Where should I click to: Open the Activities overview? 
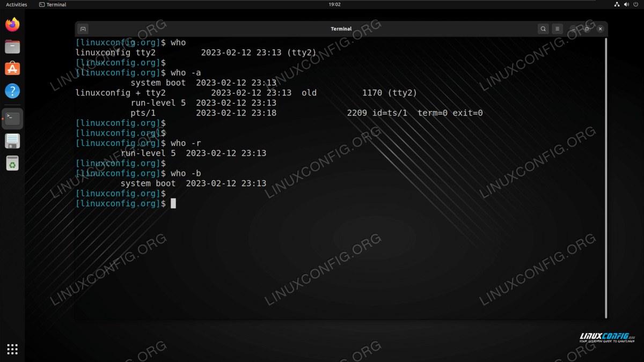pos(16,4)
